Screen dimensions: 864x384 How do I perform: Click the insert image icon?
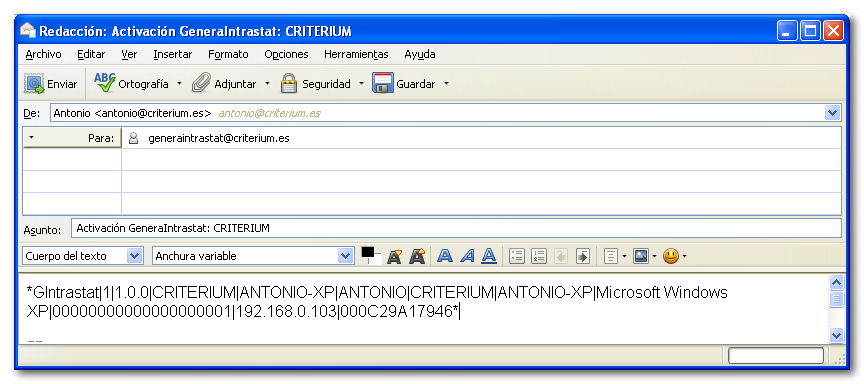click(x=641, y=256)
